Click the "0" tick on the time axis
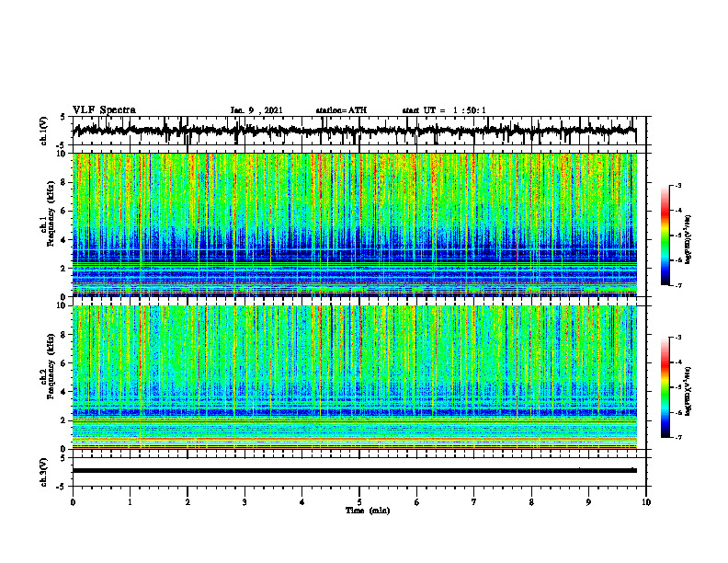The height and width of the screenshot is (563, 728). tap(73, 502)
